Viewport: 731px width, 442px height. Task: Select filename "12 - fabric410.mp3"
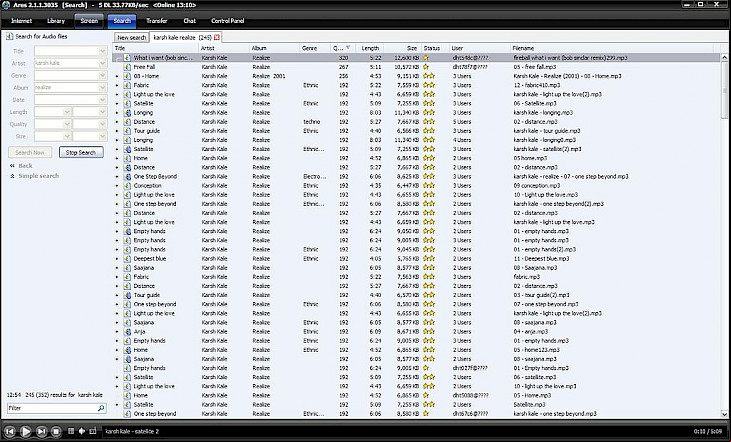[x=537, y=85]
